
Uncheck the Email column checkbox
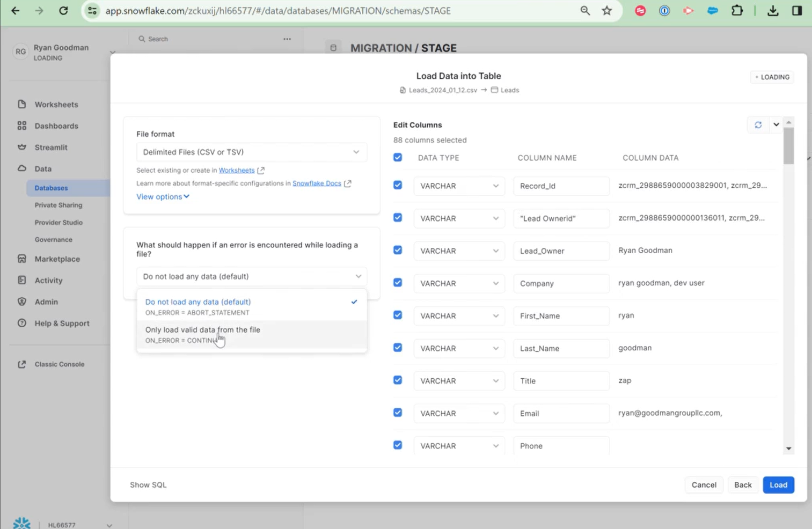(x=398, y=413)
